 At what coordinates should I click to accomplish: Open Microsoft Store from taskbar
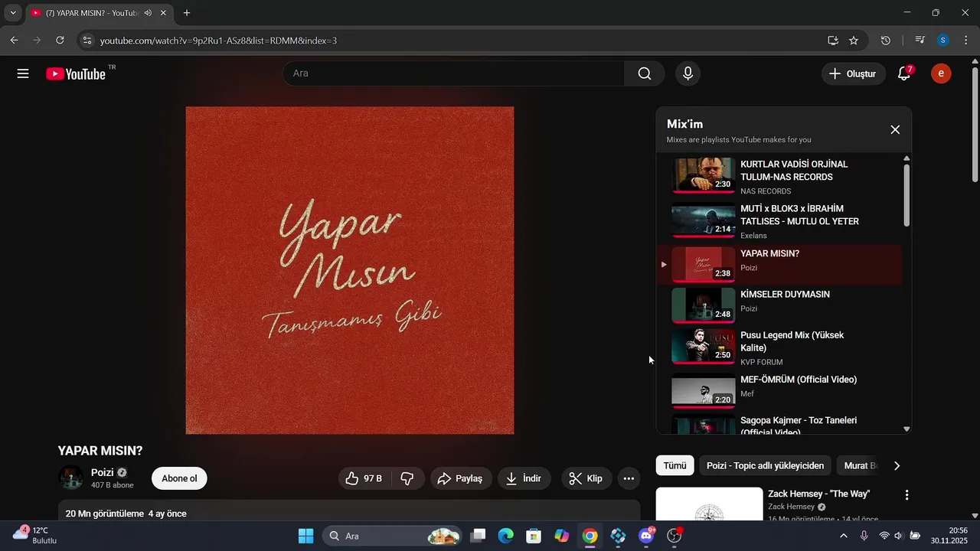pos(534,536)
